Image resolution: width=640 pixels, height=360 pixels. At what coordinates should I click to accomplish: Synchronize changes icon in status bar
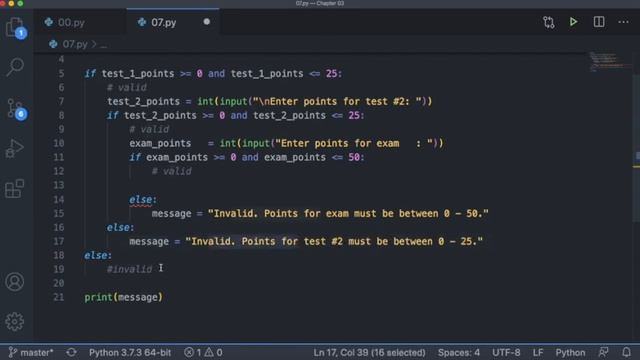[71, 352]
